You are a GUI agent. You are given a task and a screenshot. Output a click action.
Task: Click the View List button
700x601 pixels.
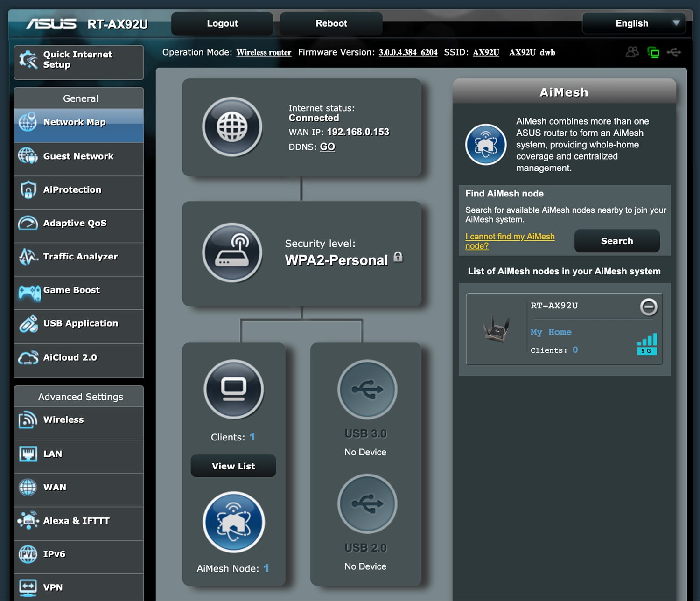(x=233, y=466)
